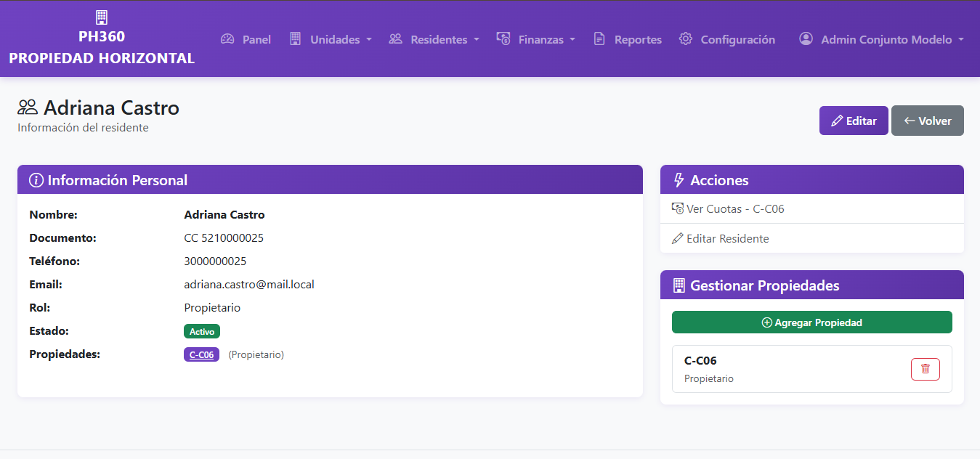Image resolution: width=980 pixels, height=459 pixels.
Task: Click the back arrow icon on Volver
Action: click(909, 121)
